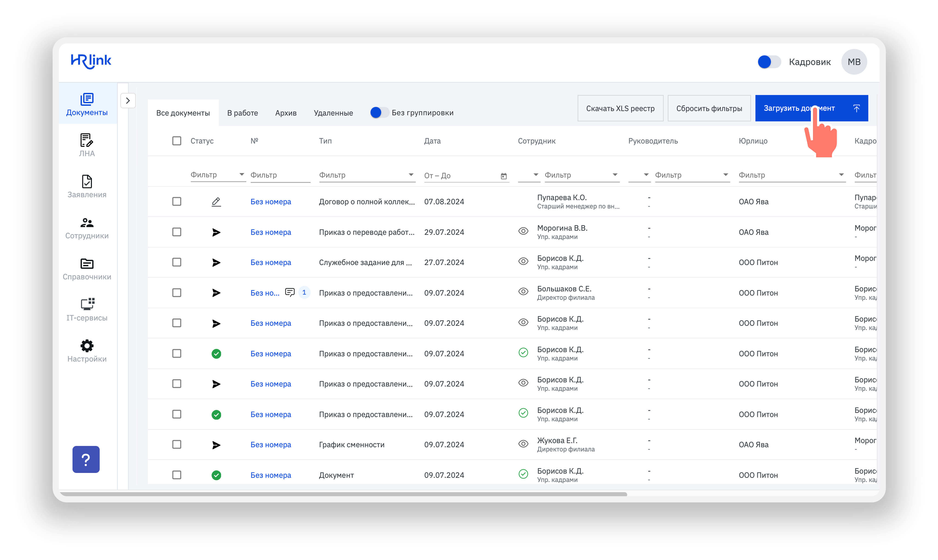Image resolution: width=938 pixels, height=560 pixels.
Task: Open Без номера link dated 07.08.2024
Action: coord(271,201)
